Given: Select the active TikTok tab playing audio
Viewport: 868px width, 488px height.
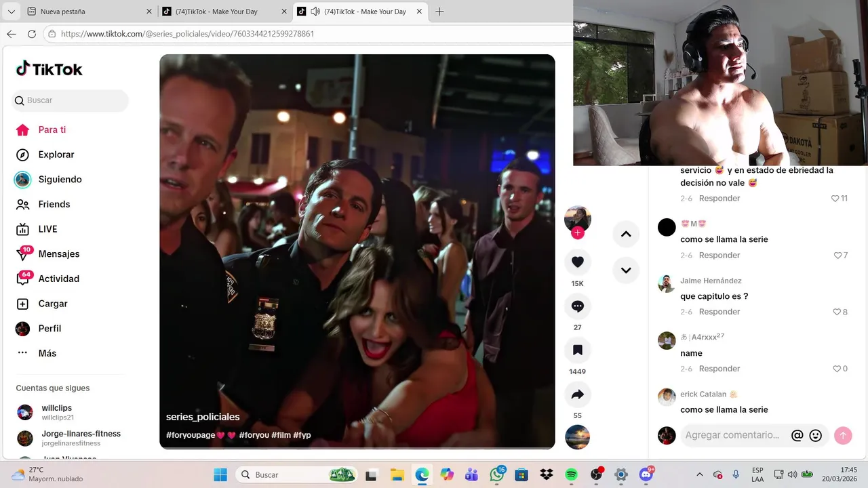Looking at the screenshot, I should pos(359,12).
